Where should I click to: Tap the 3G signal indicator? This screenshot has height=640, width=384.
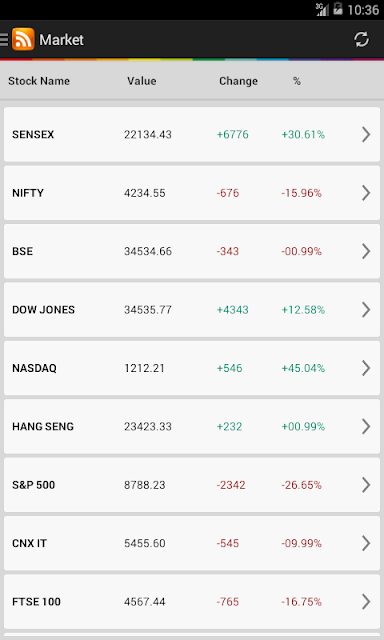[322, 9]
